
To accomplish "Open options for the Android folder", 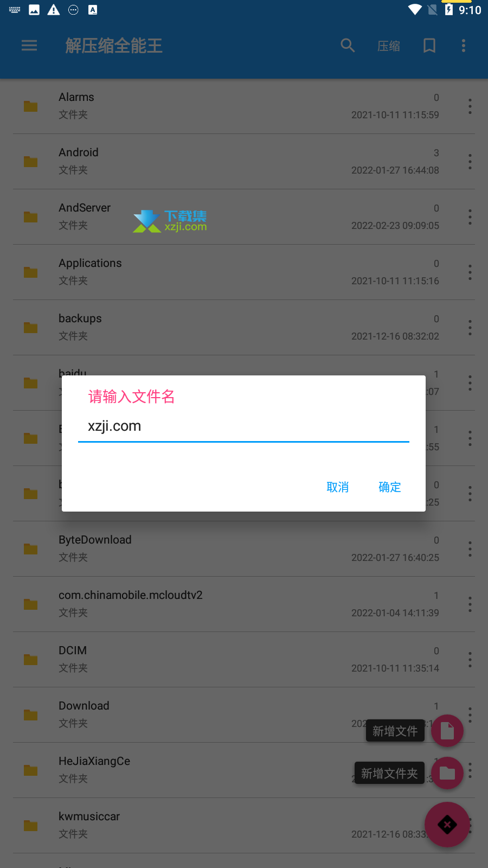I will (470, 162).
